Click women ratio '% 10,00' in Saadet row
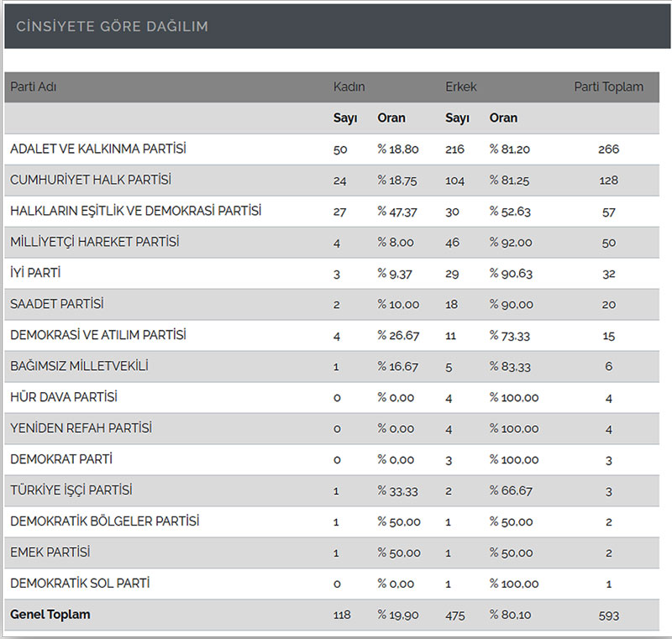The width and height of the screenshot is (672, 639). (398, 305)
